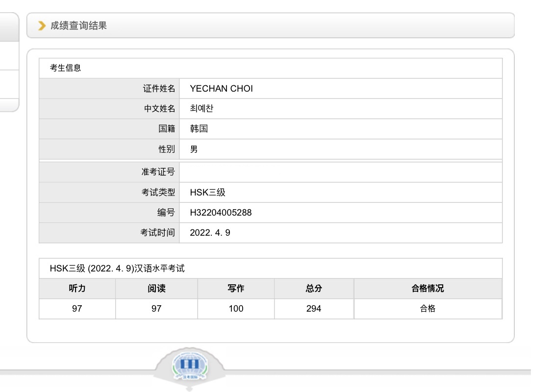Click the 编号 label
This screenshot has width=551, height=392.
click(166, 212)
